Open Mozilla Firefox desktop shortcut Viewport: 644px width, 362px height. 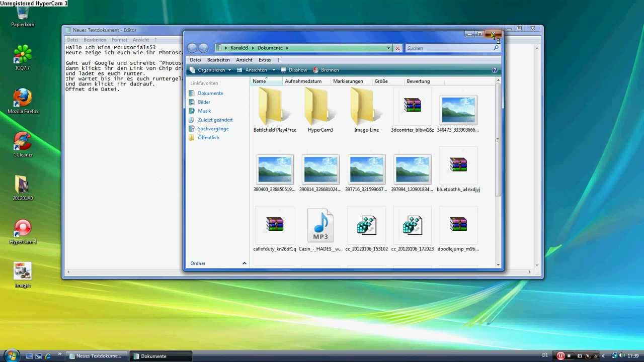pos(23,100)
